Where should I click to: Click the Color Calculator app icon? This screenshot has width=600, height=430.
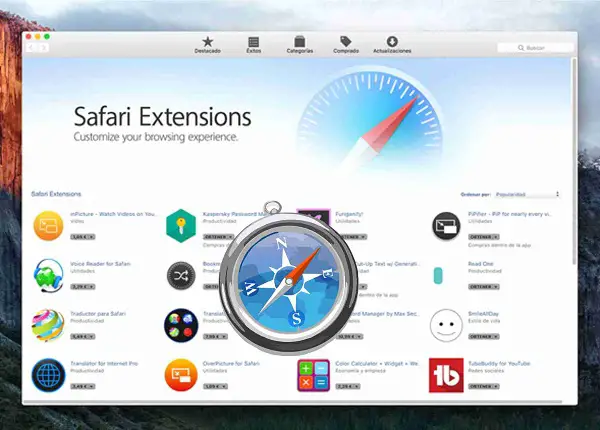pyautogui.click(x=313, y=375)
